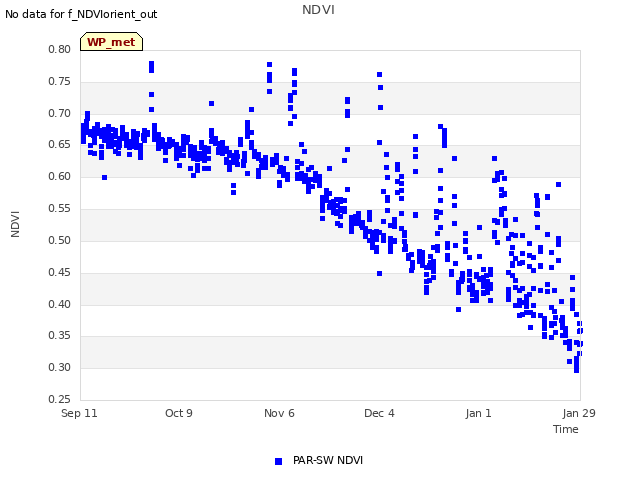Click the Dec 4 x-axis label
This screenshot has height=480, width=640.
379,413
